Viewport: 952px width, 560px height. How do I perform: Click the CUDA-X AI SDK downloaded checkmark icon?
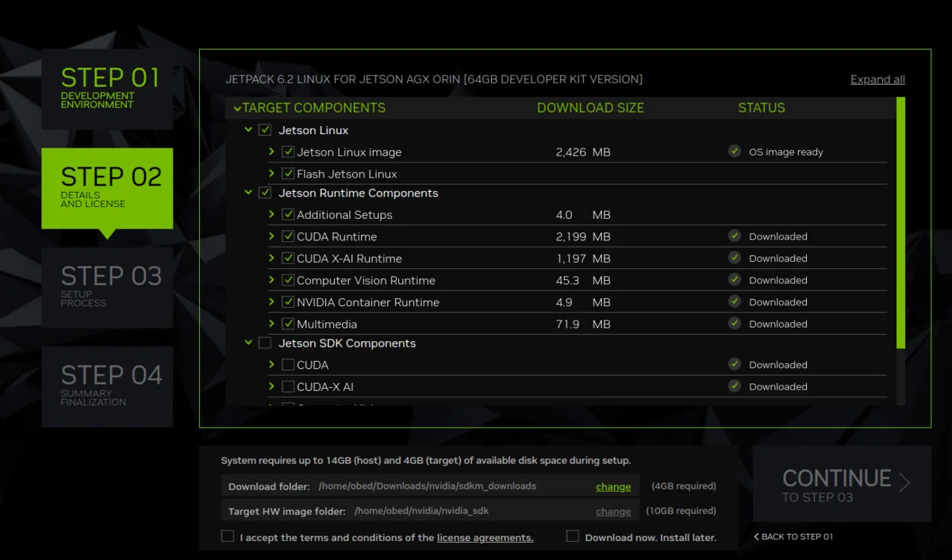(x=735, y=386)
